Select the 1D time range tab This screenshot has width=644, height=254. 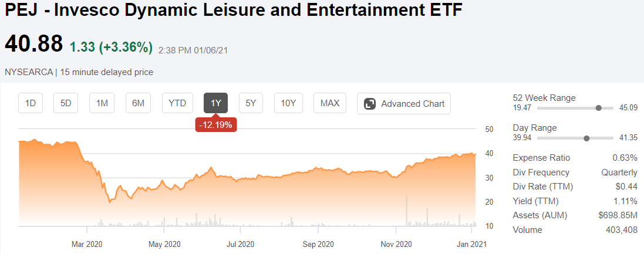click(x=31, y=103)
